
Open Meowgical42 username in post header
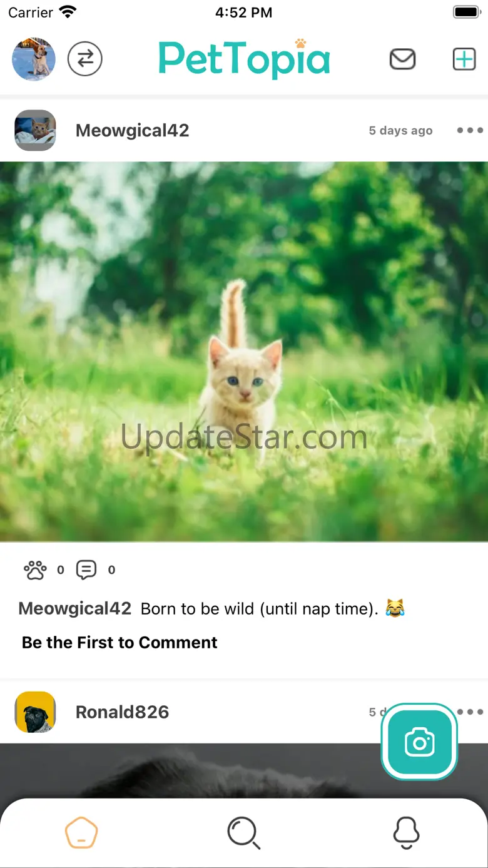132,130
